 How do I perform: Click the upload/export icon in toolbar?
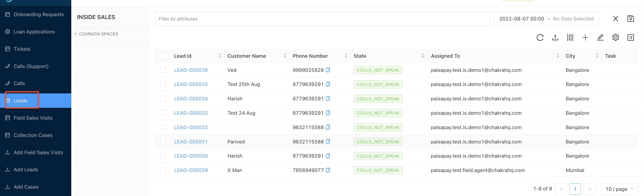[555, 37]
